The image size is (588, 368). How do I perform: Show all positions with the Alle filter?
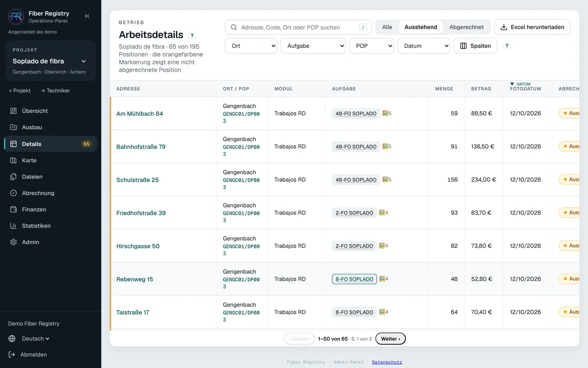[x=387, y=27]
